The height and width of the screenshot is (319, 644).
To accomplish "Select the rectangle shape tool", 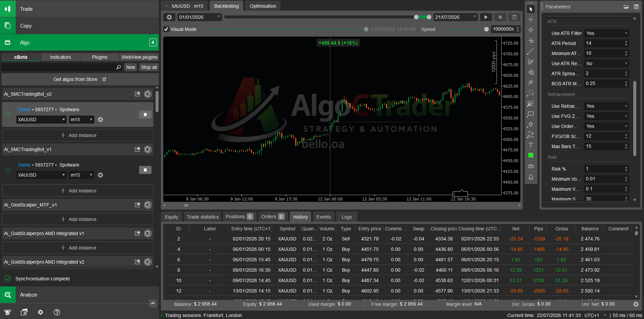I will pos(531,114).
